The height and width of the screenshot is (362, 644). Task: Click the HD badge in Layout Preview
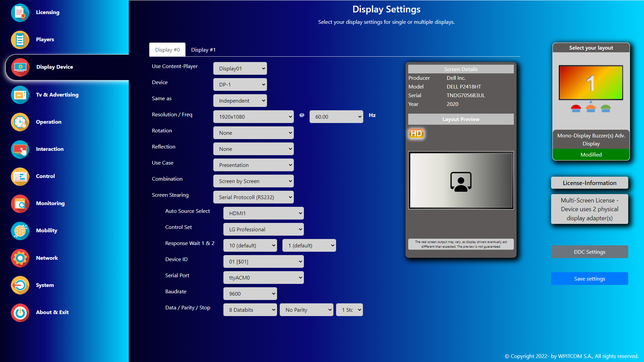417,134
